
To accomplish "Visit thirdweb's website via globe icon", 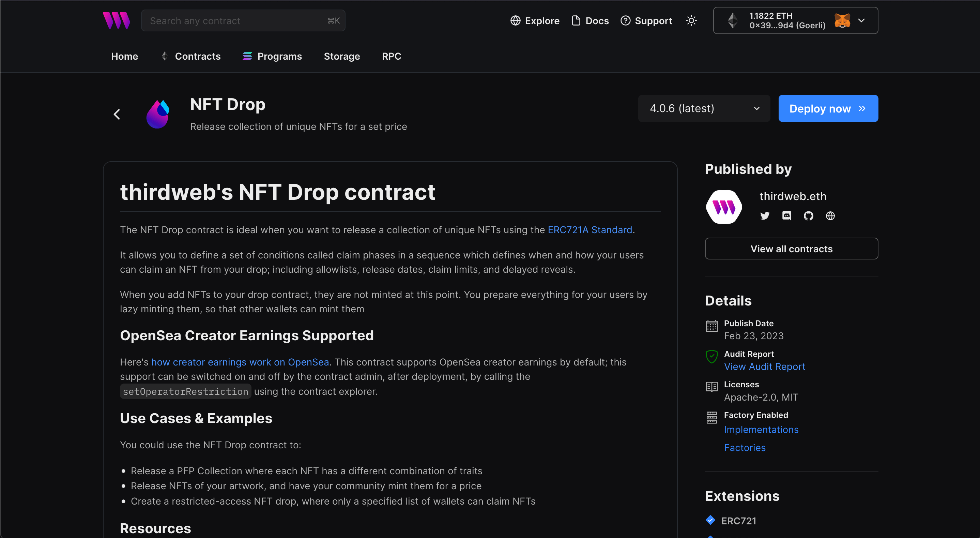I will tap(830, 216).
